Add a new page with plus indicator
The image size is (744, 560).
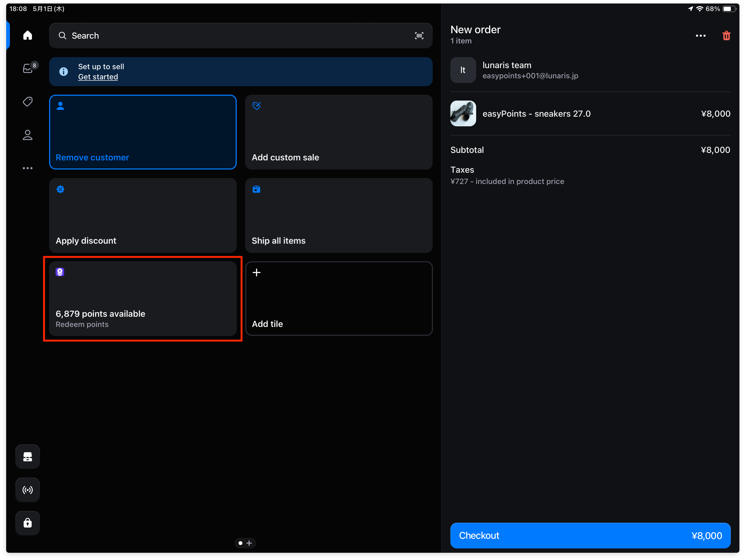249,543
